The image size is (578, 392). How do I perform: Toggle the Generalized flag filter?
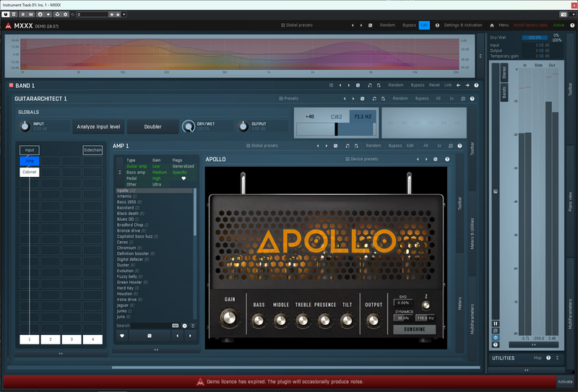[x=184, y=166]
